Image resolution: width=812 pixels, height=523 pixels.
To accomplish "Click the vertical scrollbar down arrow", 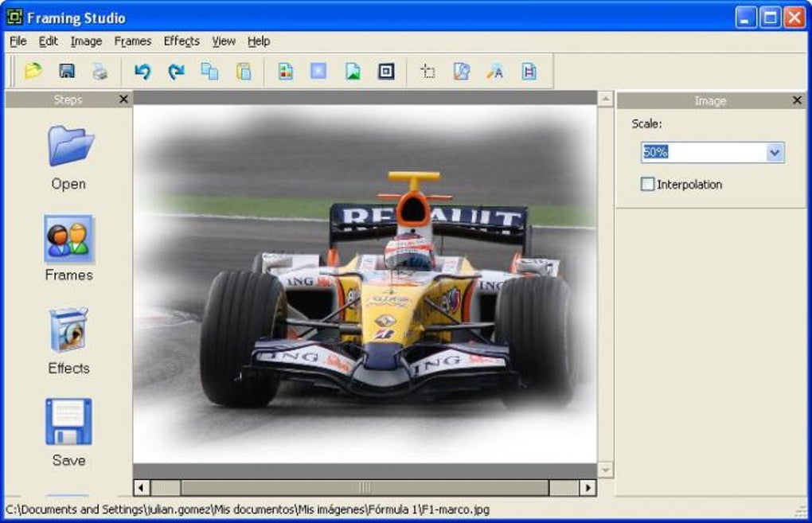I will [605, 470].
